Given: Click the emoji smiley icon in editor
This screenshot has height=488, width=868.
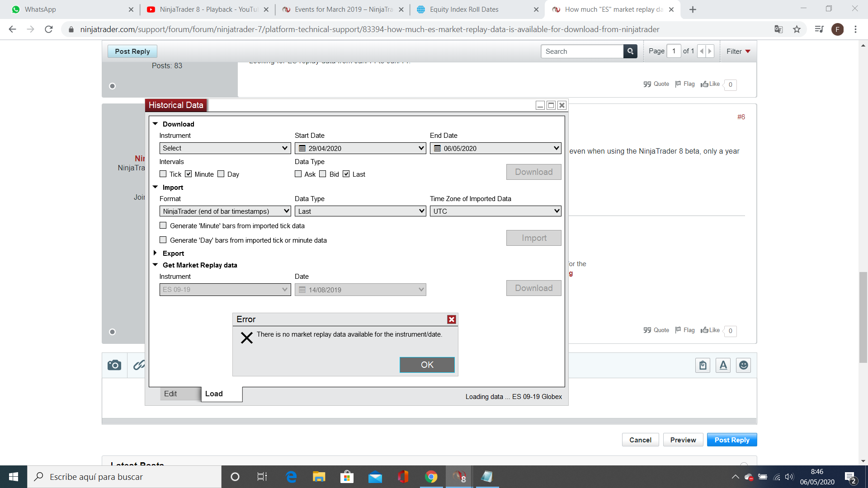Looking at the screenshot, I should point(743,365).
